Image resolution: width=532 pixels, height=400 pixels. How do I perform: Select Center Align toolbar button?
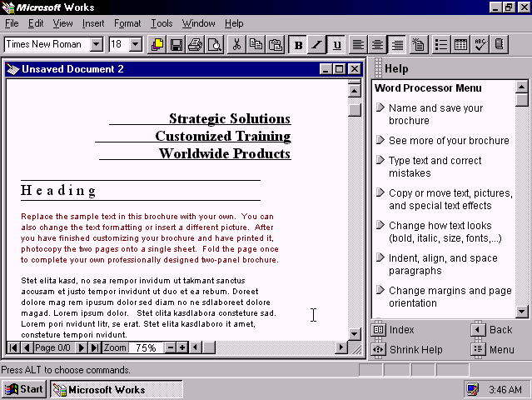click(377, 44)
